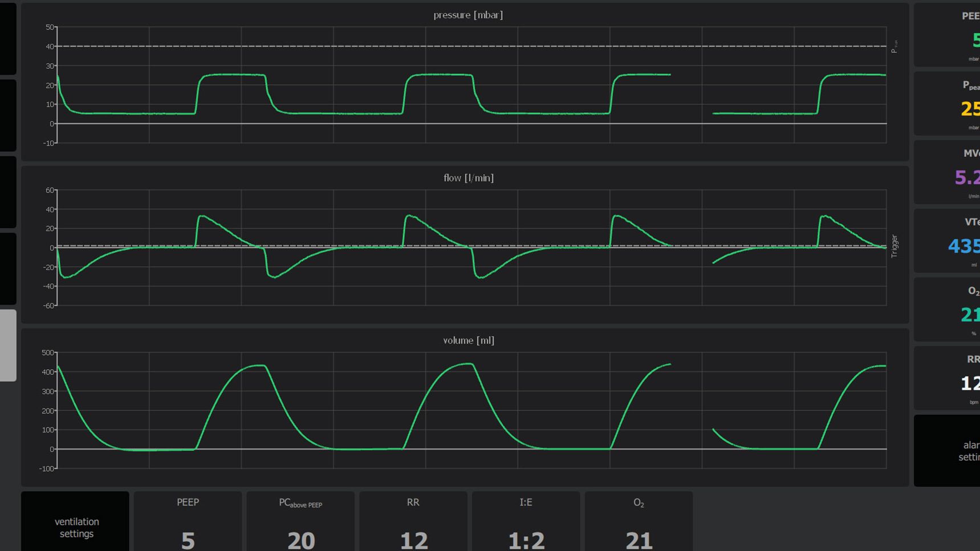Screen dimensions: 980x551
Task: Click the Pmax label beside pressure chart
Action: [894, 47]
